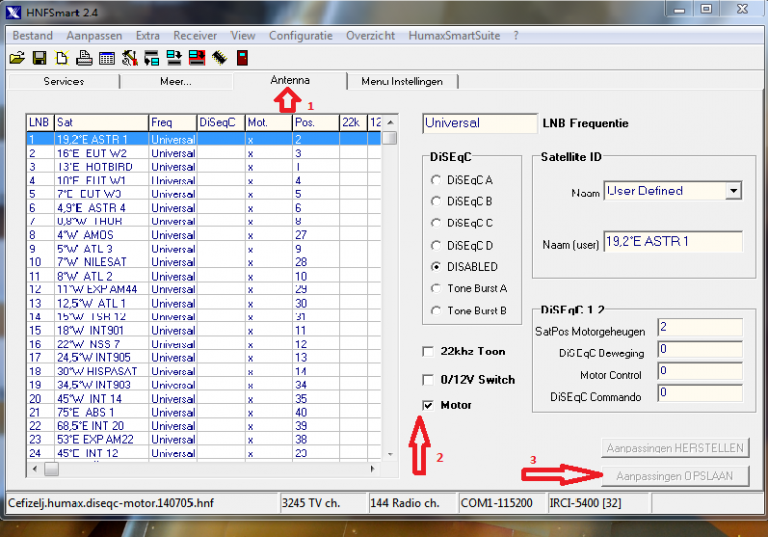Click the open file folder icon
Image resolution: width=768 pixels, height=537 pixels.
(x=17, y=58)
